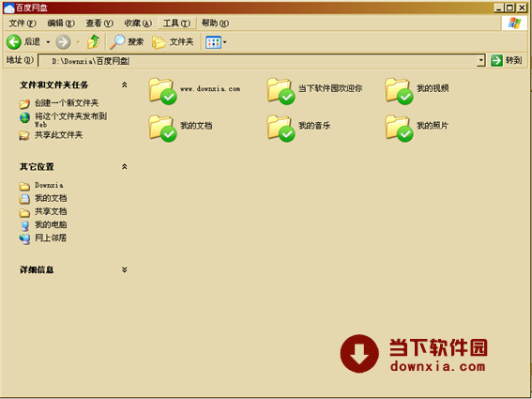532x399 pixels.
Task: Expand the address bar dropdown list
Action: coord(480,61)
